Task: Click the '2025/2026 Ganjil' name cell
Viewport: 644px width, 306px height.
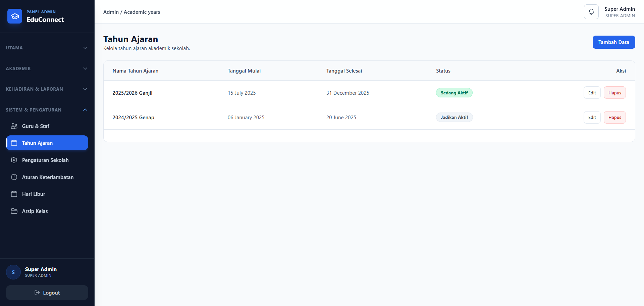Action: tap(132, 93)
